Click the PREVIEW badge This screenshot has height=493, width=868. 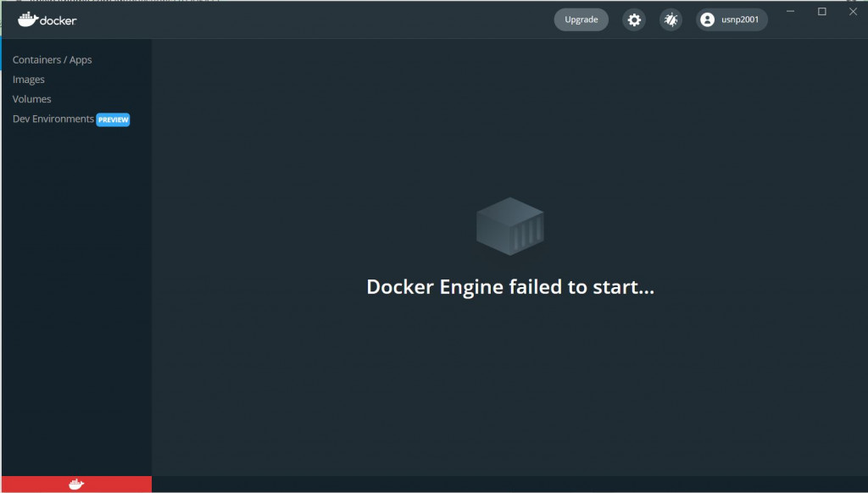pyautogui.click(x=113, y=119)
